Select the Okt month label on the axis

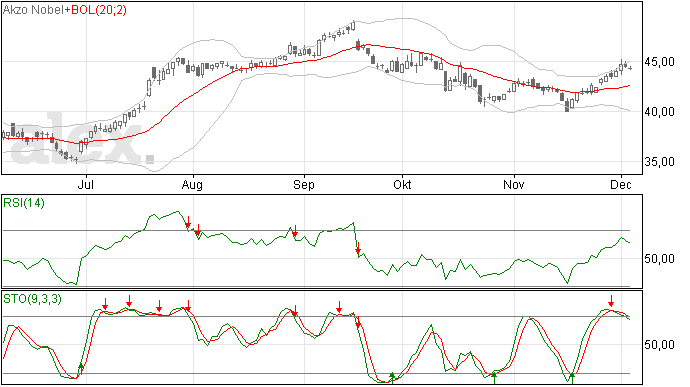[402, 184]
